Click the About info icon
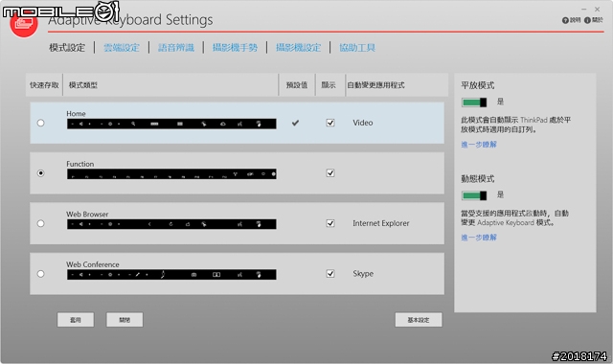 tap(587, 20)
